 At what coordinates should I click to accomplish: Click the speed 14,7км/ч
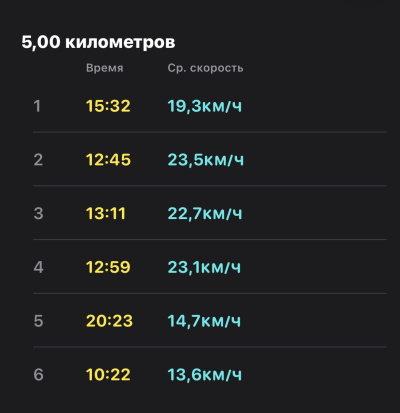[204, 321]
